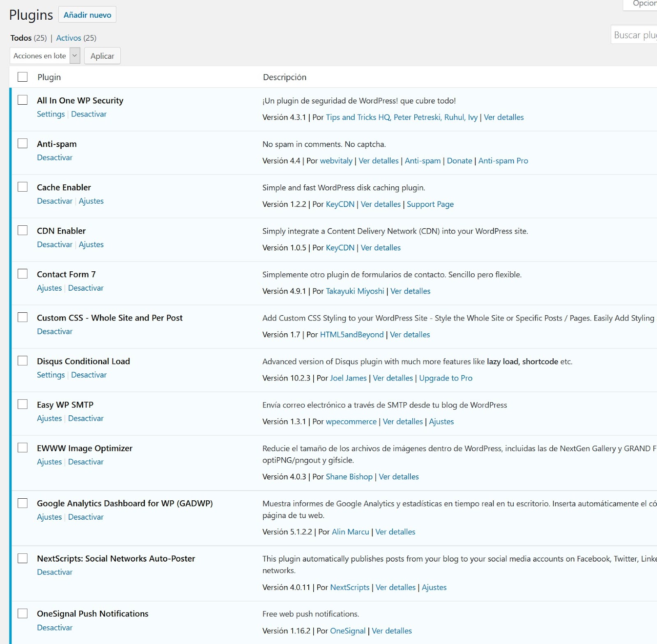Select the Custom CSS plugin checkbox
657x644 pixels.
point(23,317)
